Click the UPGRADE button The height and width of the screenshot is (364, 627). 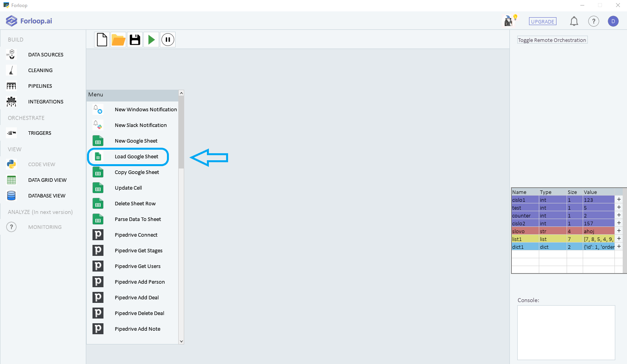click(543, 22)
